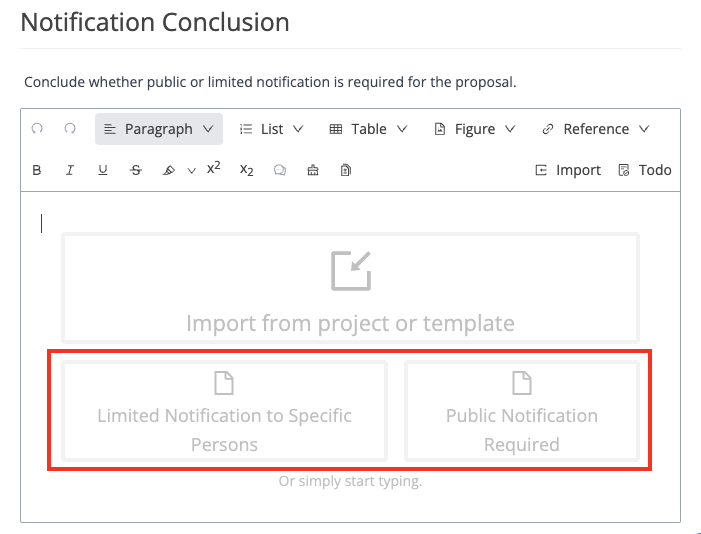This screenshot has width=701, height=534.
Task: Apply strikethrough formatting
Action: tap(136, 170)
